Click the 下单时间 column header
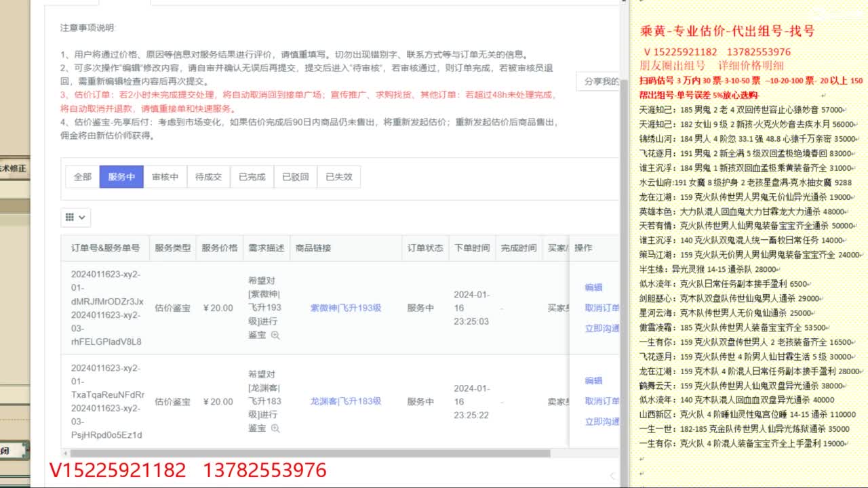Screen dimensions: 868x488 click(472, 248)
